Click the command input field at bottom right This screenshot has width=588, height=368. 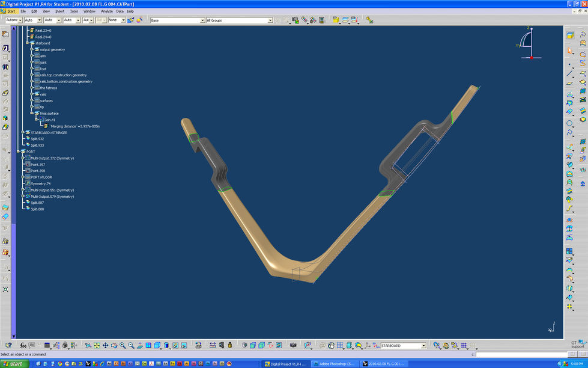click(521, 354)
